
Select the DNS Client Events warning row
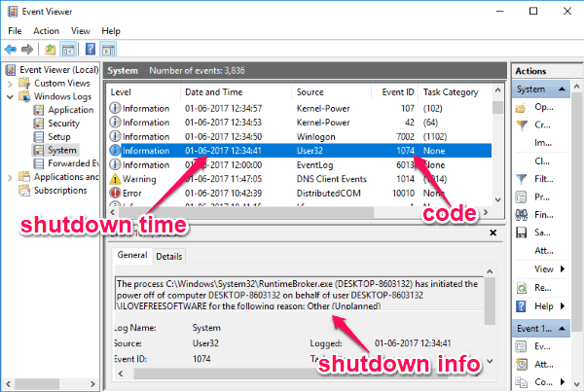300,179
